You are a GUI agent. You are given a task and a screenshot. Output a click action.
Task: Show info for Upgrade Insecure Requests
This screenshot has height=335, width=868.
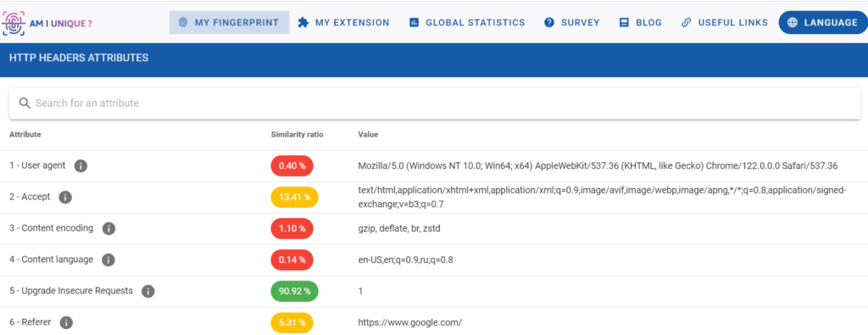[147, 291]
